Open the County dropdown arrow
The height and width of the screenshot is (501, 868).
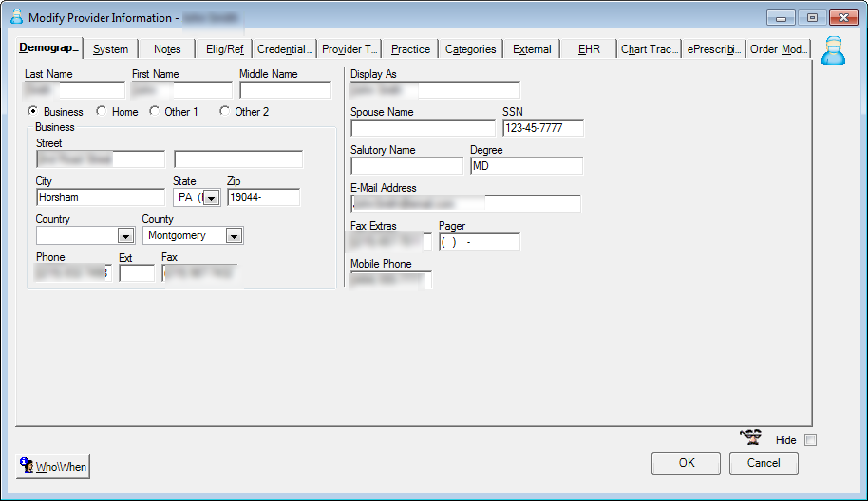[235, 236]
